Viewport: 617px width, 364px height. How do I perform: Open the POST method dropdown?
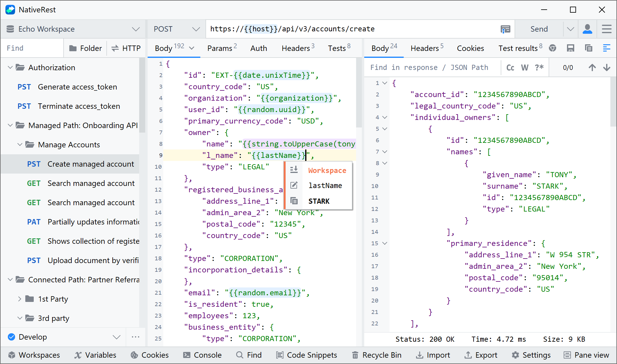[176, 29]
